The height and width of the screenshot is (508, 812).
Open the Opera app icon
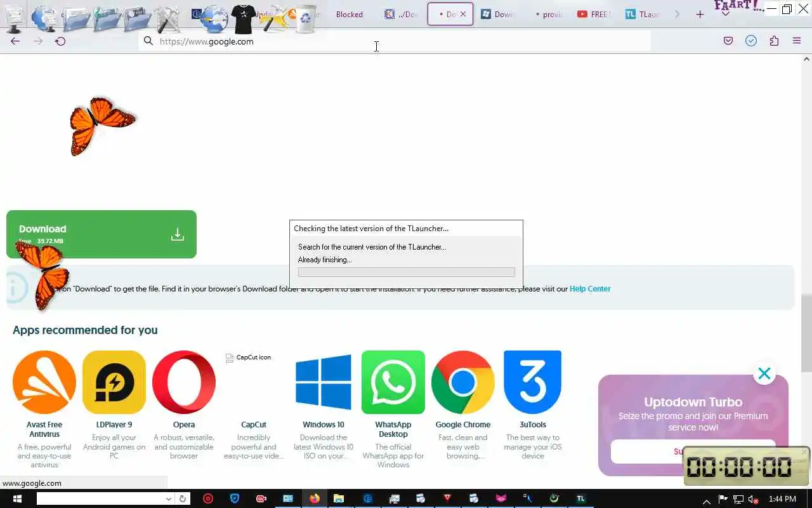184,382
